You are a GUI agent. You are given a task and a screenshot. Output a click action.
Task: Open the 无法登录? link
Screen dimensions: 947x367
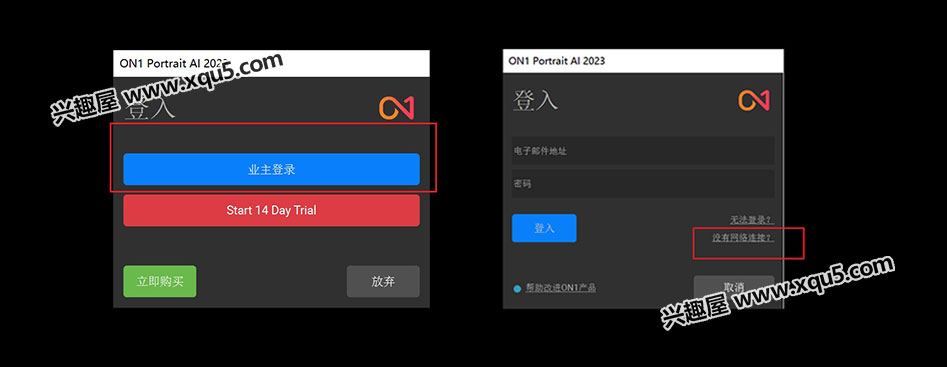tap(752, 219)
